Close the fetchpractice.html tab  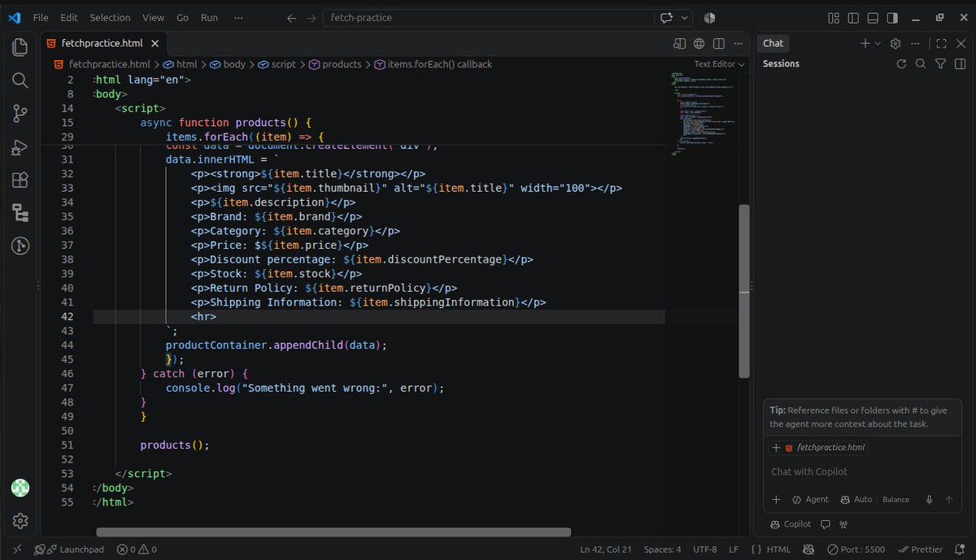[154, 43]
